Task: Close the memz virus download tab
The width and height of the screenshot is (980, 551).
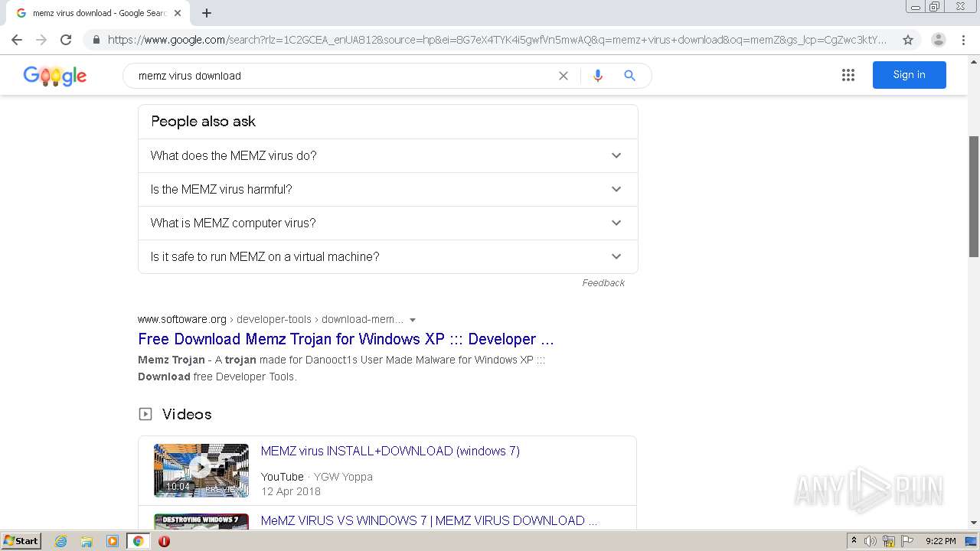Action: click(178, 13)
